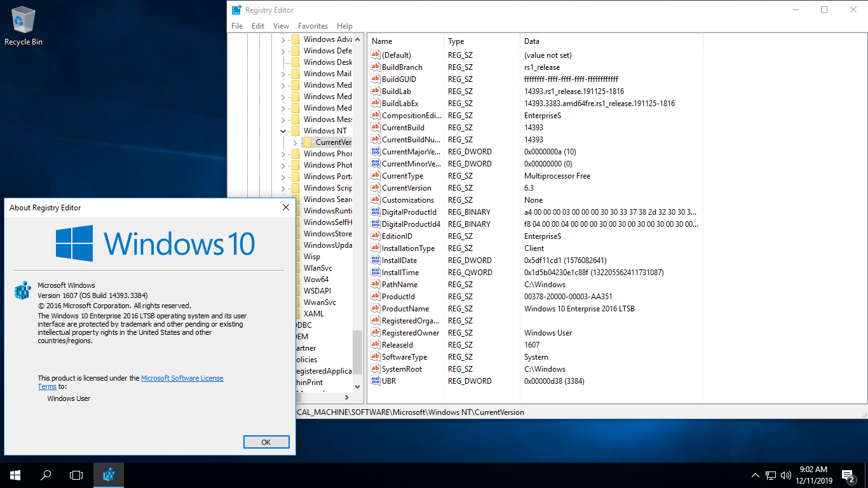Click the Registry Editor icon in About dialog
Image resolution: width=868 pixels, height=488 pixels.
pyautogui.click(x=23, y=290)
